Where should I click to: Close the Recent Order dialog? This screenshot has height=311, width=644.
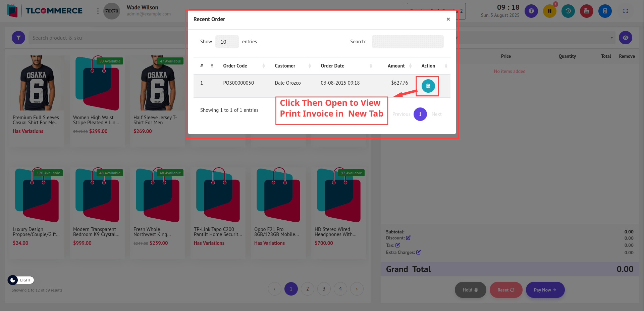448,19
